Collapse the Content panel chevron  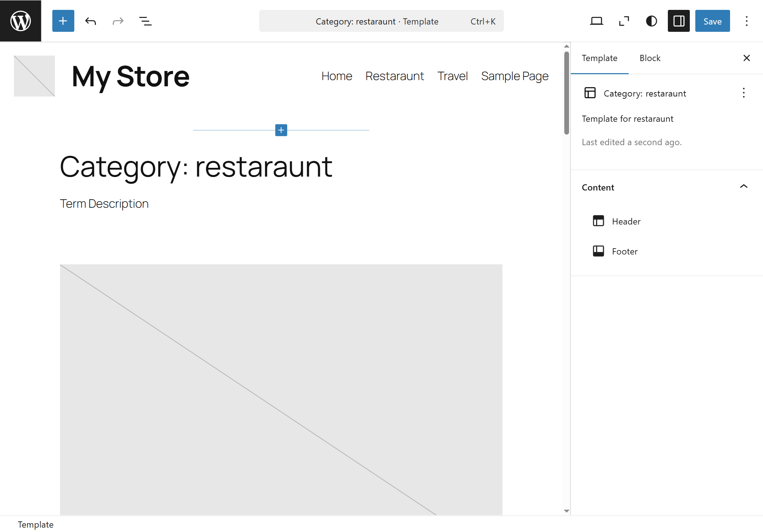click(x=744, y=187)
